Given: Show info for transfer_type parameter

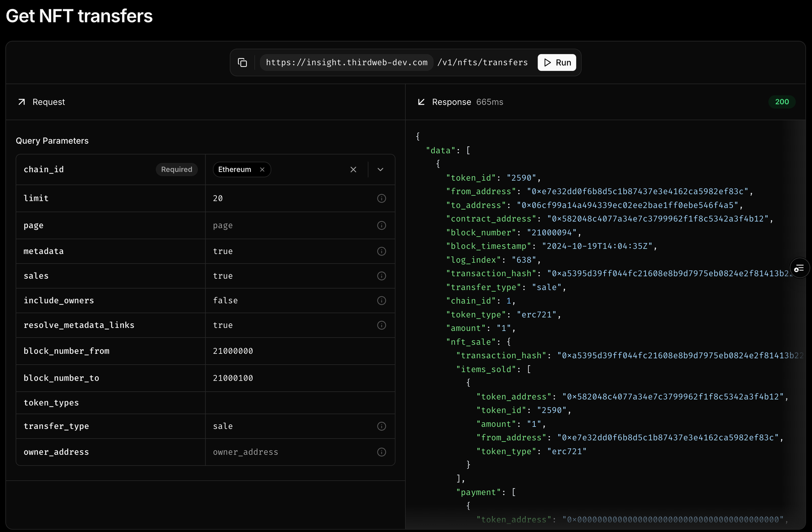Looking at the screenshot, I should [381, 426].
